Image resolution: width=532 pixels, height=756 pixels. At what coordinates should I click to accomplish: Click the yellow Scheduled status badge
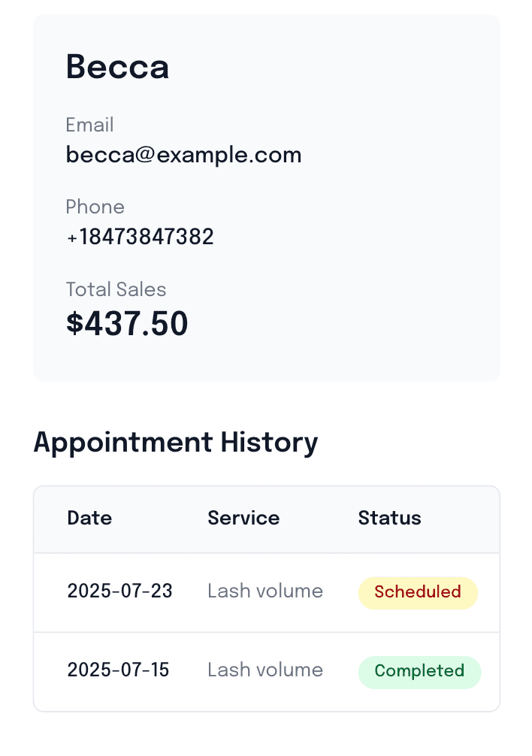[418, 592]
